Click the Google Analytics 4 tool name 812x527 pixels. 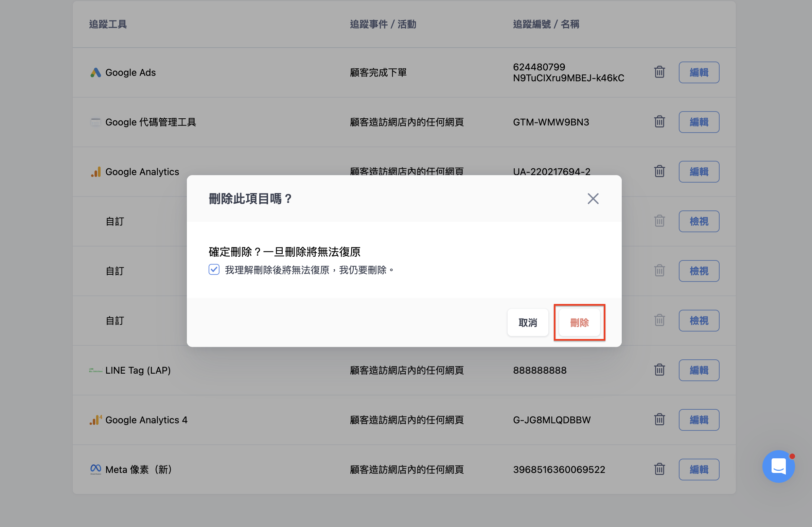[146, 420]
